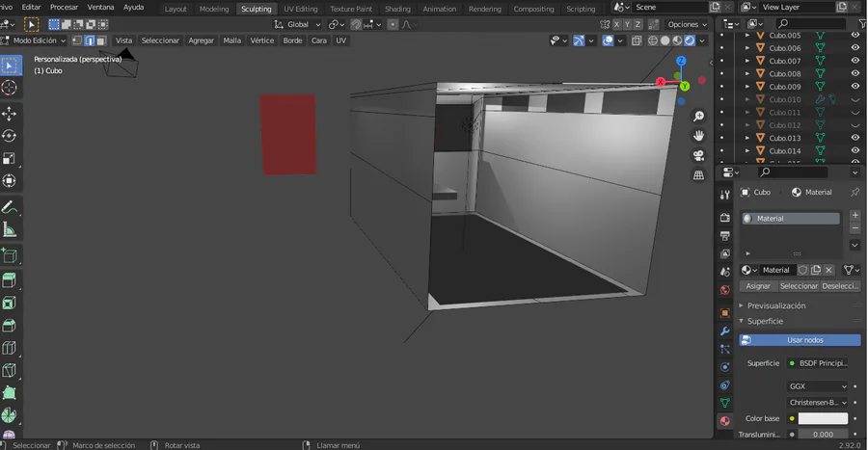This screenshot has width=868, height=450.
Task: Open the Object Data properties tab
Action: click(724, 403)
